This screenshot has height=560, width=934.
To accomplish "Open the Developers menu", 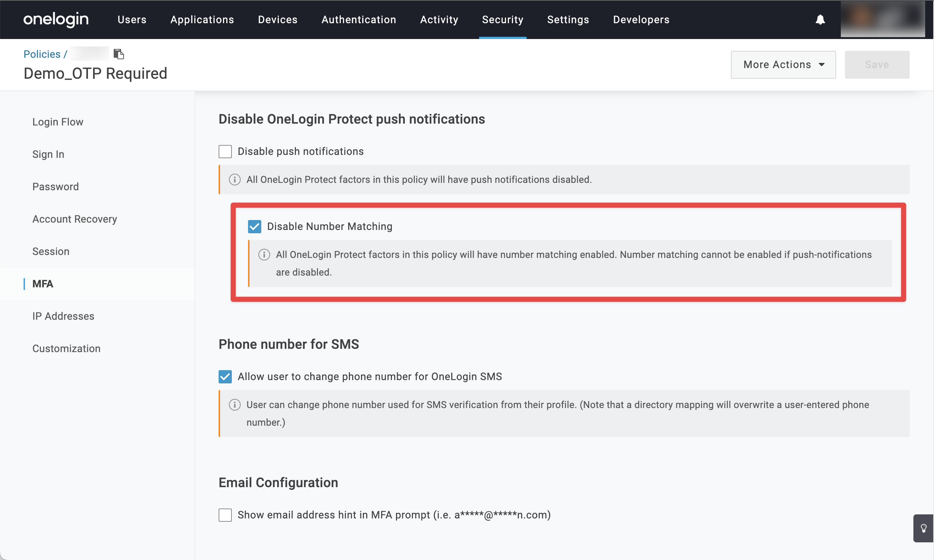I will coord(641,20).
